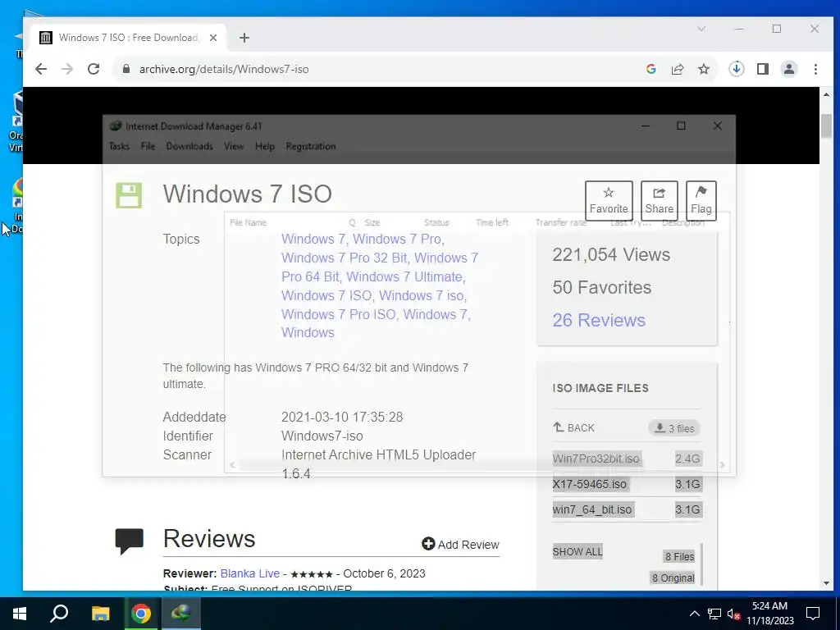Click the Transfer rate column header in IDM
This screenshot has height=630, width=840.
[x=560, y=223]
